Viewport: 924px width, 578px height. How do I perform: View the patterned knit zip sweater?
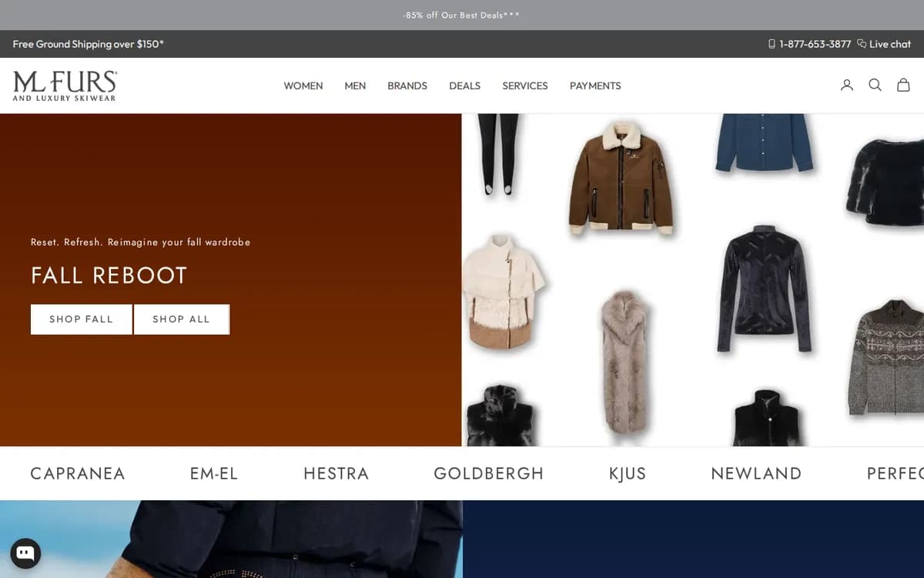(x=887, y=358)
